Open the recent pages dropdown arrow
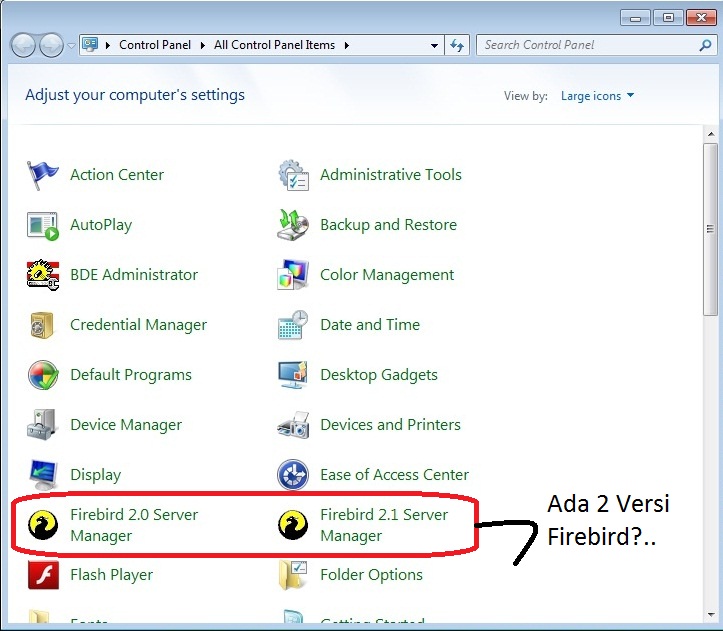This screenshot has height=631, width=723. (x=71, y=46)
